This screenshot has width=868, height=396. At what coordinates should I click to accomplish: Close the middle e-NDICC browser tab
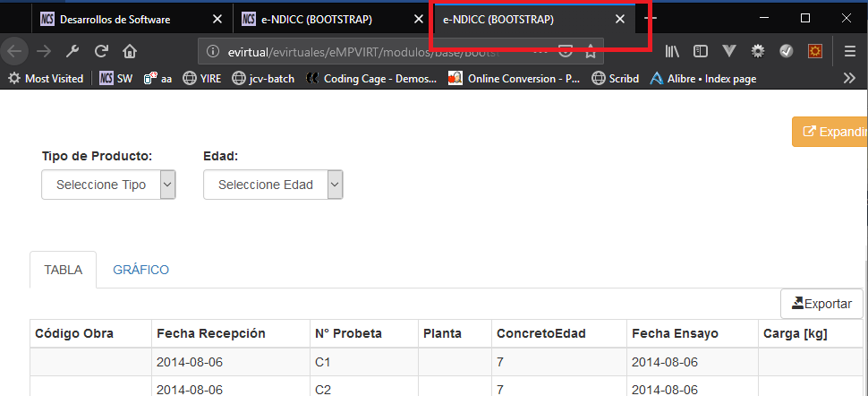click(x=418, y=19)
